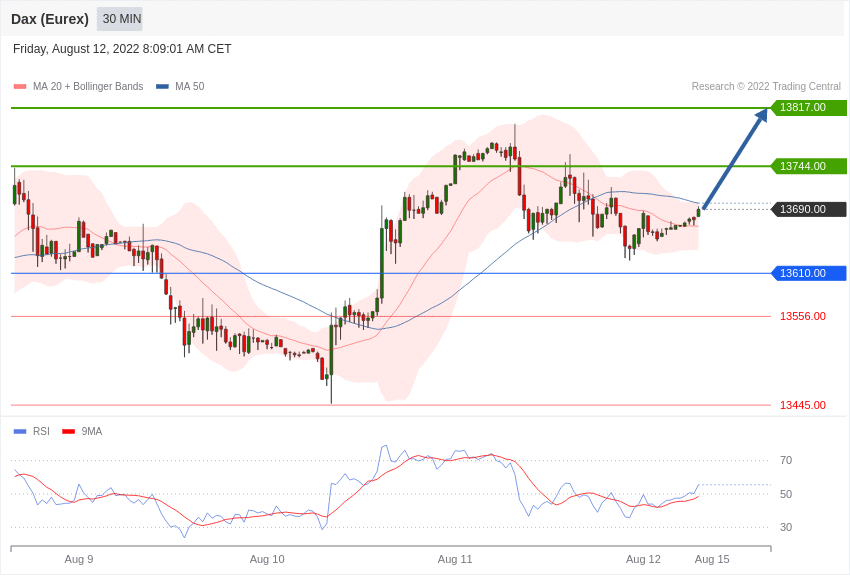Click the 'MA 50' legend label
Viewport: 850px width, 576px height.
tap(190, 86)
